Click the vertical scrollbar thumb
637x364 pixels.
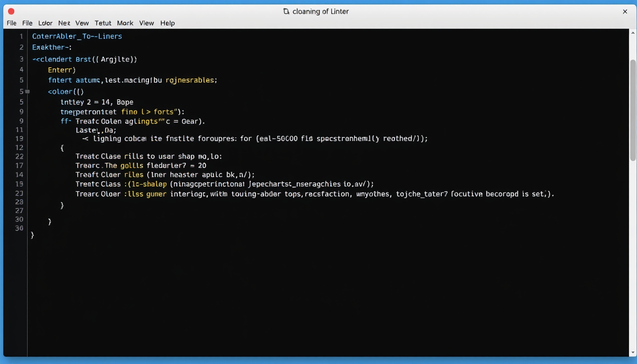tap(633, 110)
